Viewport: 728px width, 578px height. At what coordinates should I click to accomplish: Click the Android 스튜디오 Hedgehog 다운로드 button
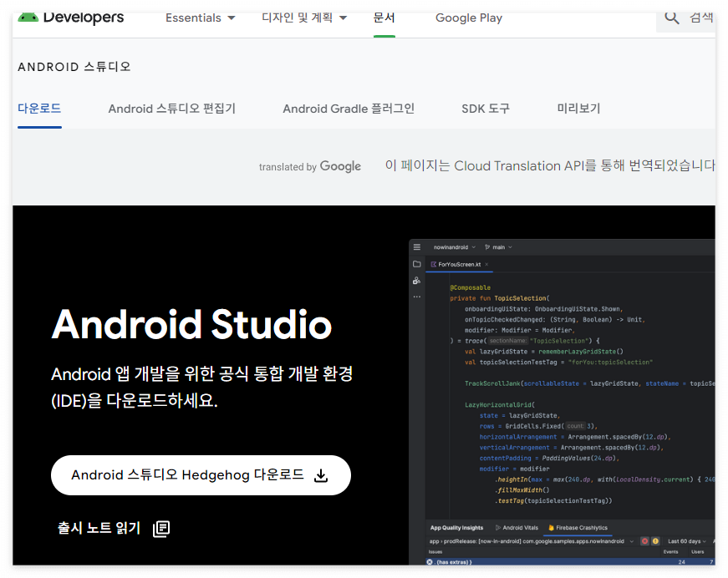pyautogui.click(x=201, y=475)
